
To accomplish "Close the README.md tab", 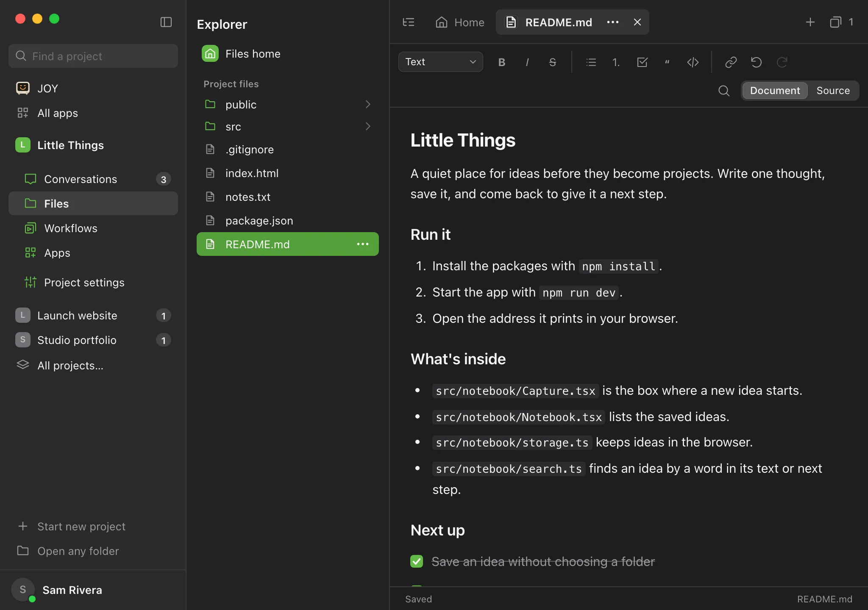I will click(637, 22).
